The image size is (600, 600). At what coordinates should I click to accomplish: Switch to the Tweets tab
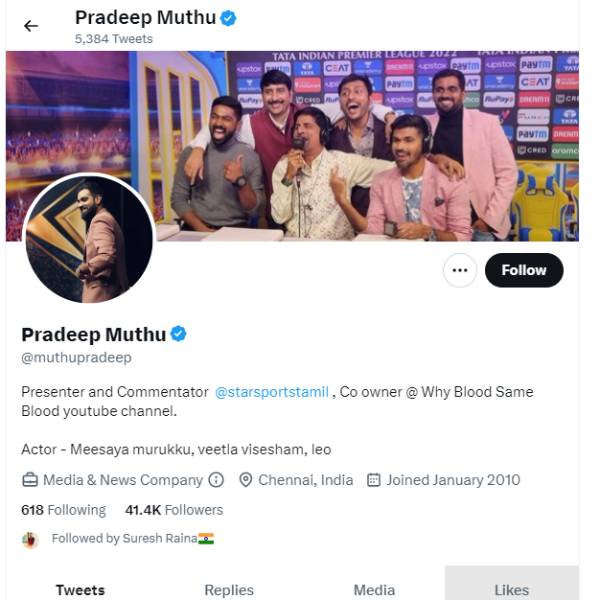click(80, 590)
